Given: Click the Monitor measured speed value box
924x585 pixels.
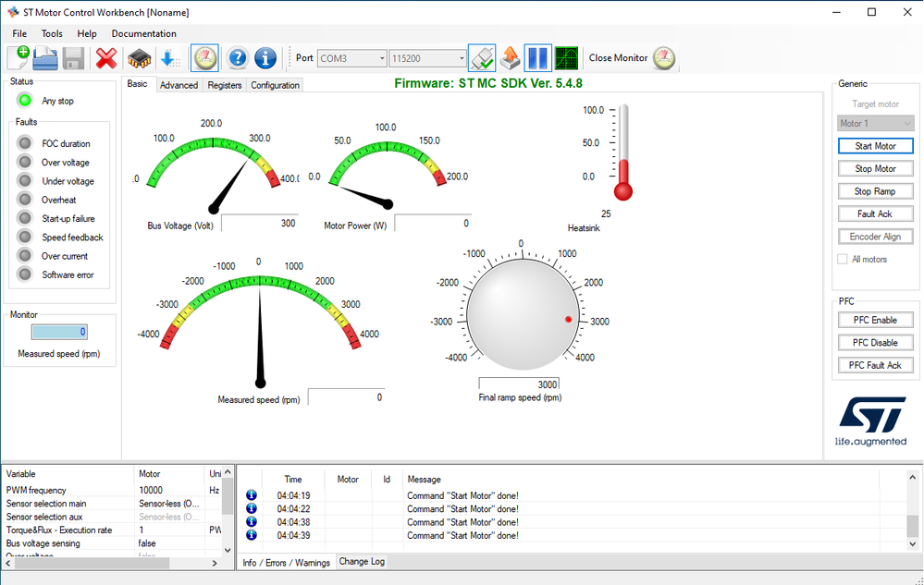Looking at the screenshot, I should pyautogui.click(x=59, y=332).
